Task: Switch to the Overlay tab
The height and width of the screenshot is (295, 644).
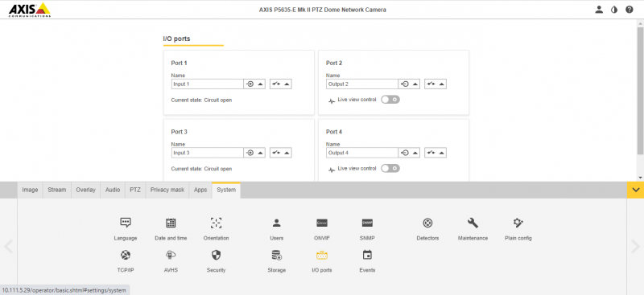Action: pyautogui.click(x=85, y=190)
